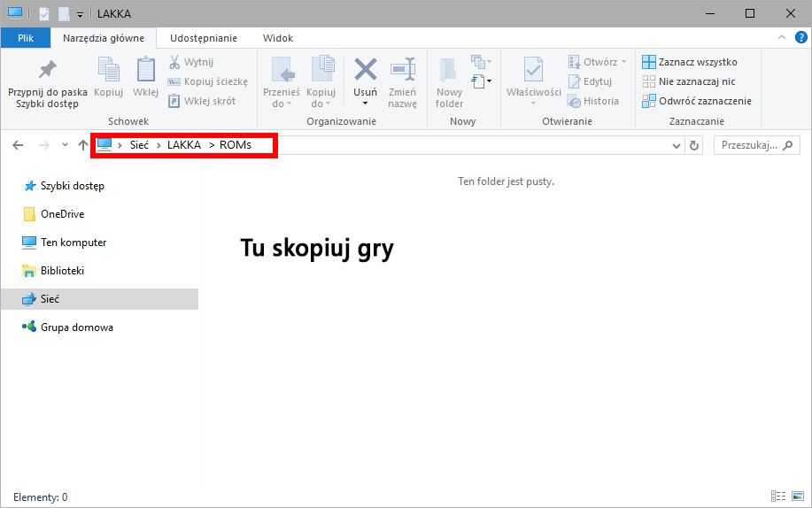Collapse the ribbon with the chevron

coord(782,38)
